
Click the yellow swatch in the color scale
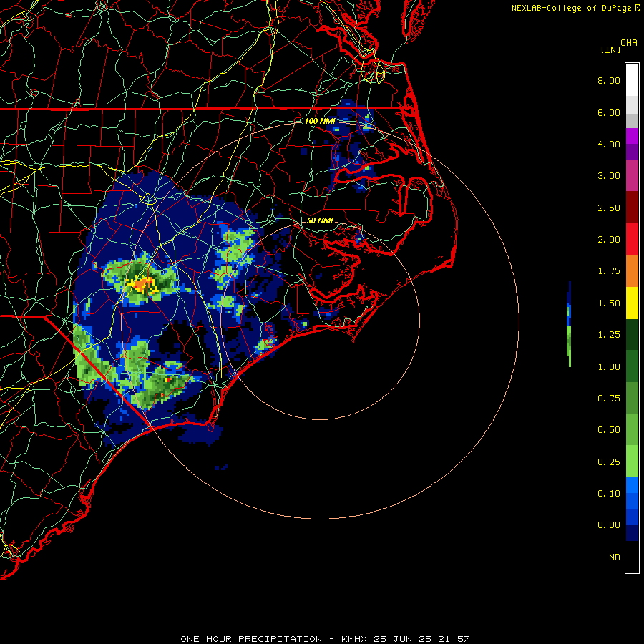pos(632,303)
